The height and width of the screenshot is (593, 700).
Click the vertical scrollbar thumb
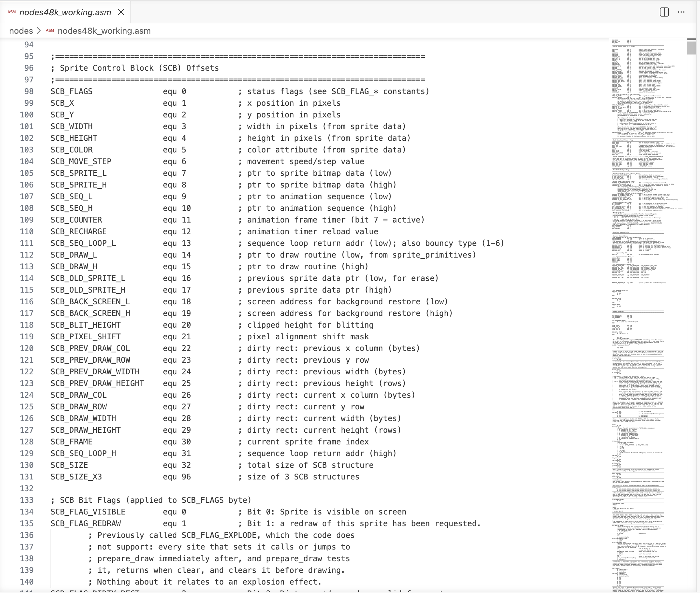click(691, 47)
